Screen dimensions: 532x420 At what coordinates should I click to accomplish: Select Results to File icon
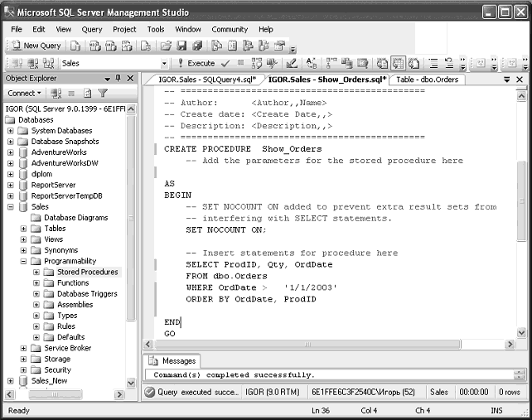tap(414, 64)
